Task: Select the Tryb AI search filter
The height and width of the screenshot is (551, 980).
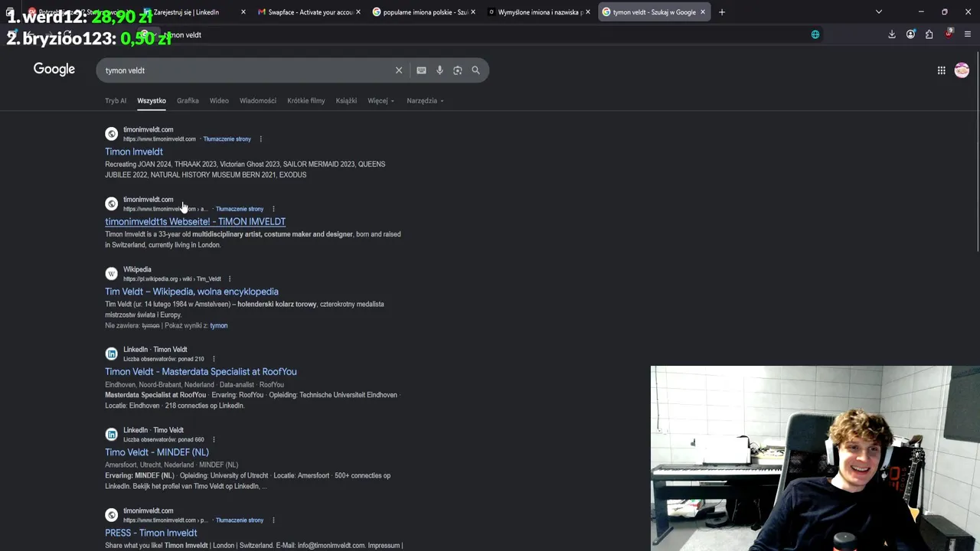Action: click(116, 101)
